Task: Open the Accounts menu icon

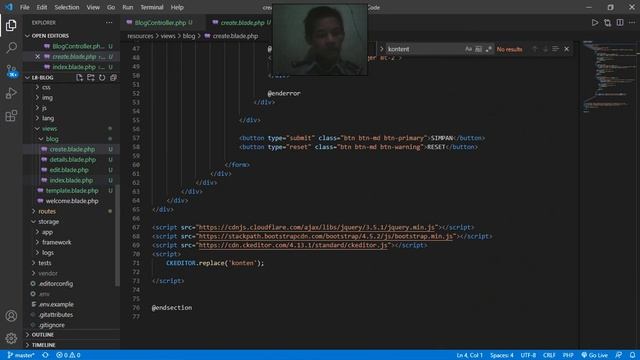Action: [x=11, y=316]
